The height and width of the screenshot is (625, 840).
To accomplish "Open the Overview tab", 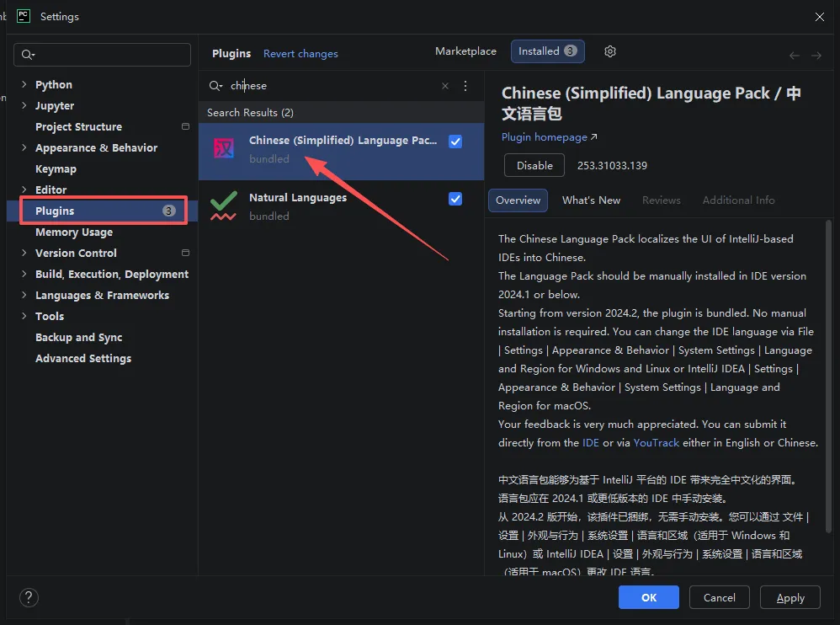I will (518, 200).
